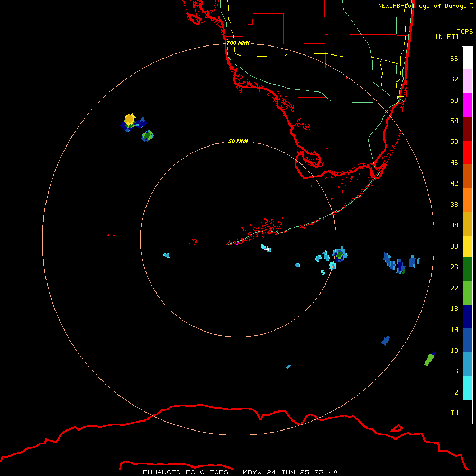Click the legend value 22

pos(454,288)
